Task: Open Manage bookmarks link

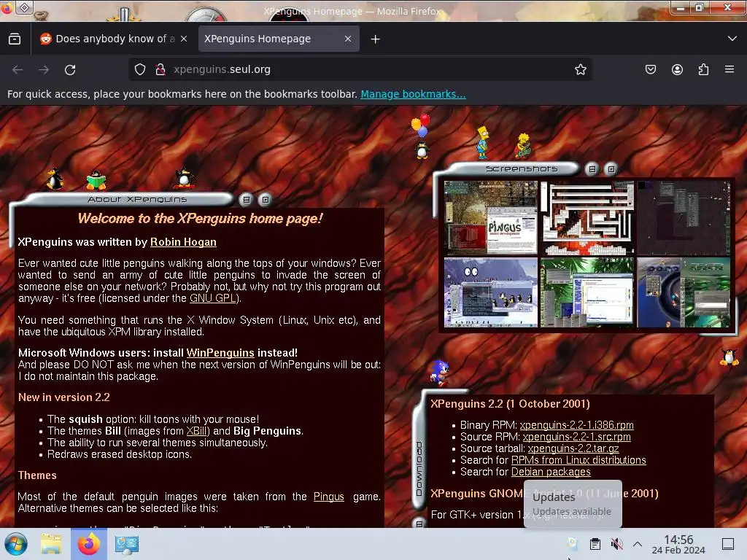Action: tap(413, 94)
